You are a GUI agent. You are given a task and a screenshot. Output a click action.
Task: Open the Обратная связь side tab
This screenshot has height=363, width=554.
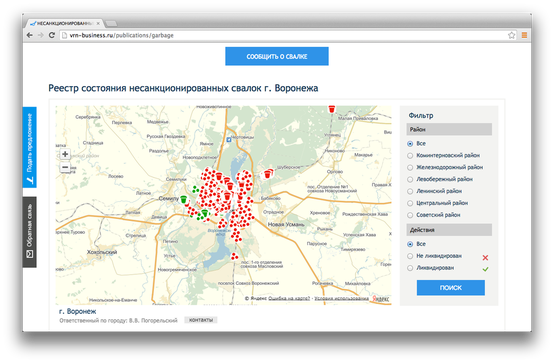tap(30, 232)
